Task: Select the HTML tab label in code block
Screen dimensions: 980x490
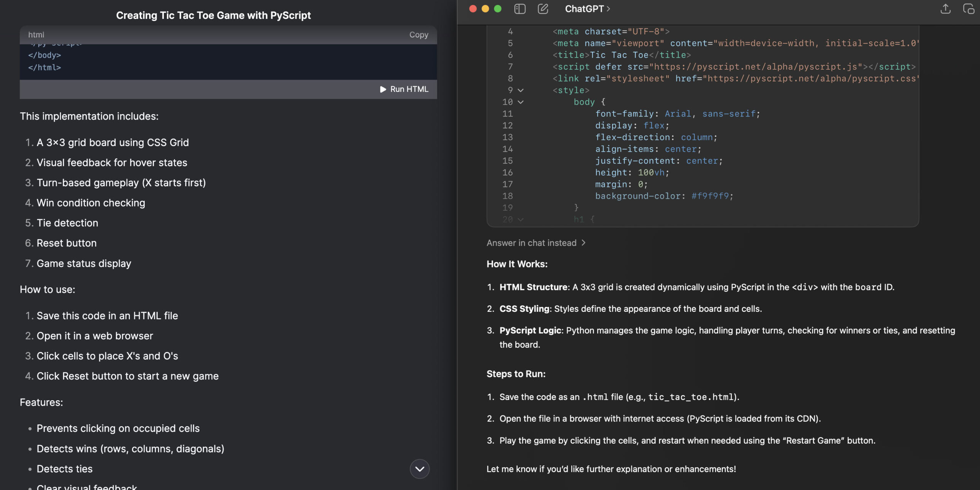Action: point(36,34)
